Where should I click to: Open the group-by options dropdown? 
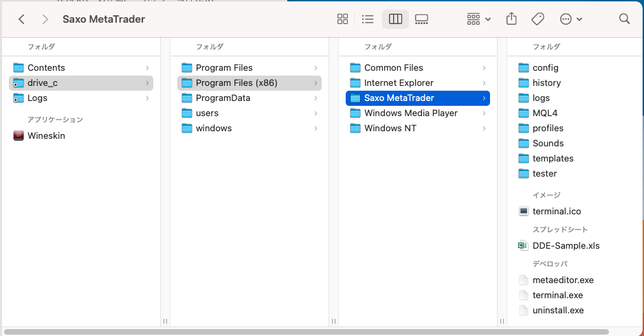coord(479,19)
